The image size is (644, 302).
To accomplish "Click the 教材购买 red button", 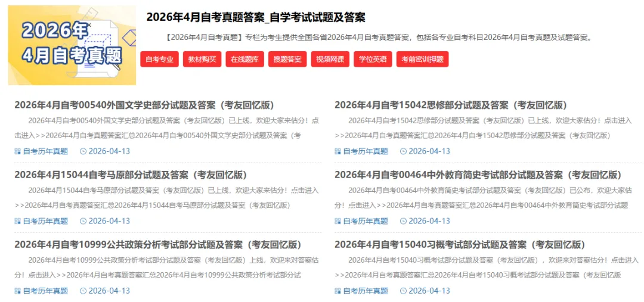I will click(x=202, y=59).
